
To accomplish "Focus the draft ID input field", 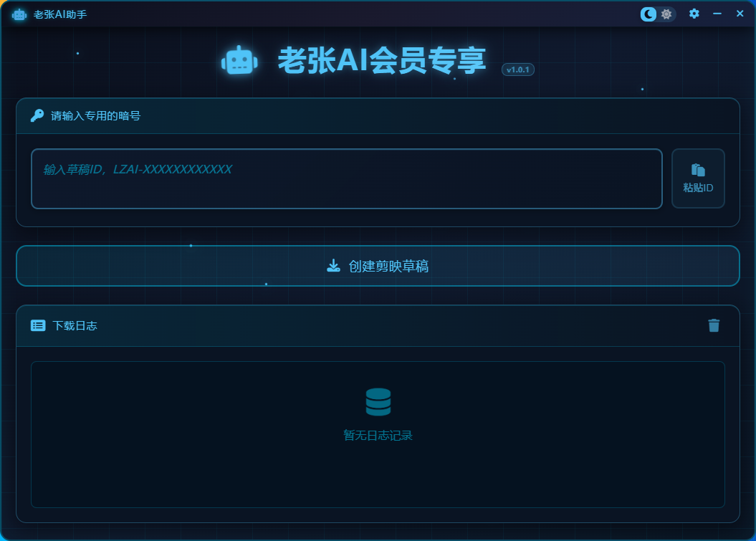I will tap(347, 179).
